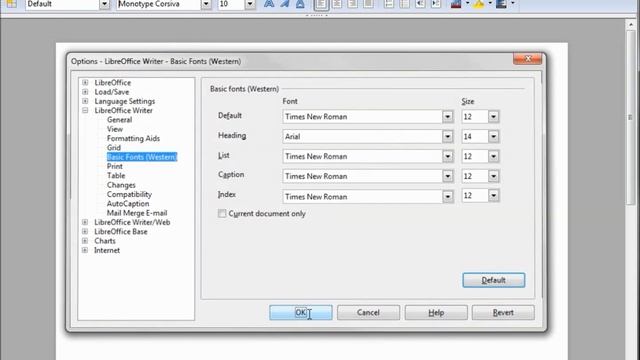Toggle Underline formatting in Writer toolbar
This screenshot has width=640, height=360.
coord(300,4)
